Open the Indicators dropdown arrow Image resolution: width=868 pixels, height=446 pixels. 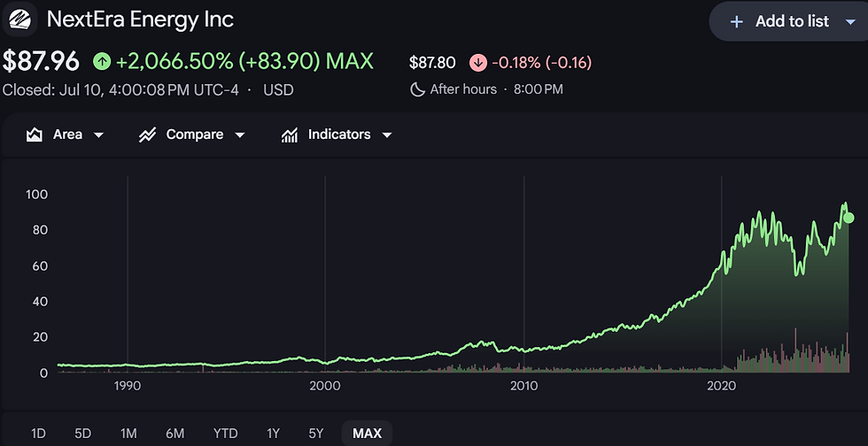(387, 135)
